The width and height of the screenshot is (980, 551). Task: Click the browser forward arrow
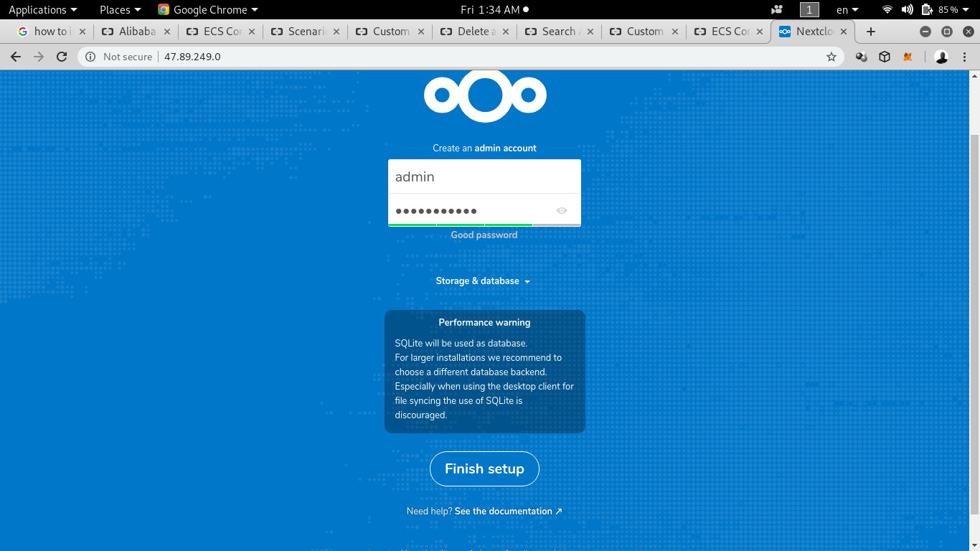click(39, 57)
